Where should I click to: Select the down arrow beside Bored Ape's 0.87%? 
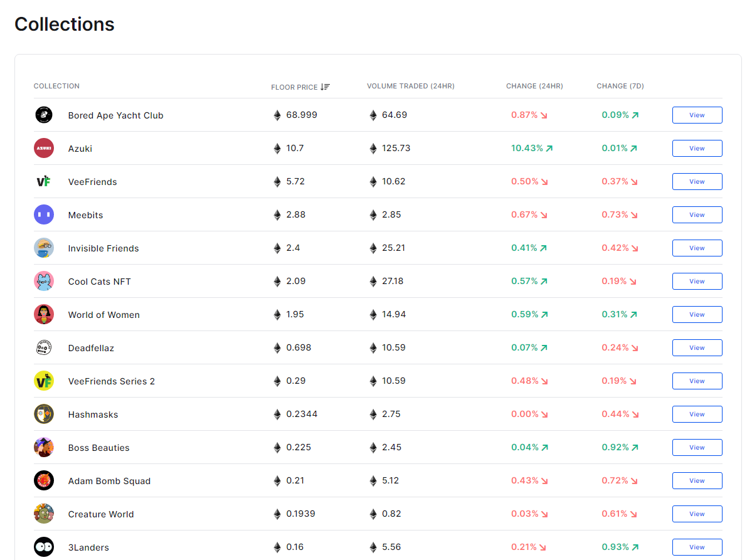pyautogui.click(x=544, y=115)
